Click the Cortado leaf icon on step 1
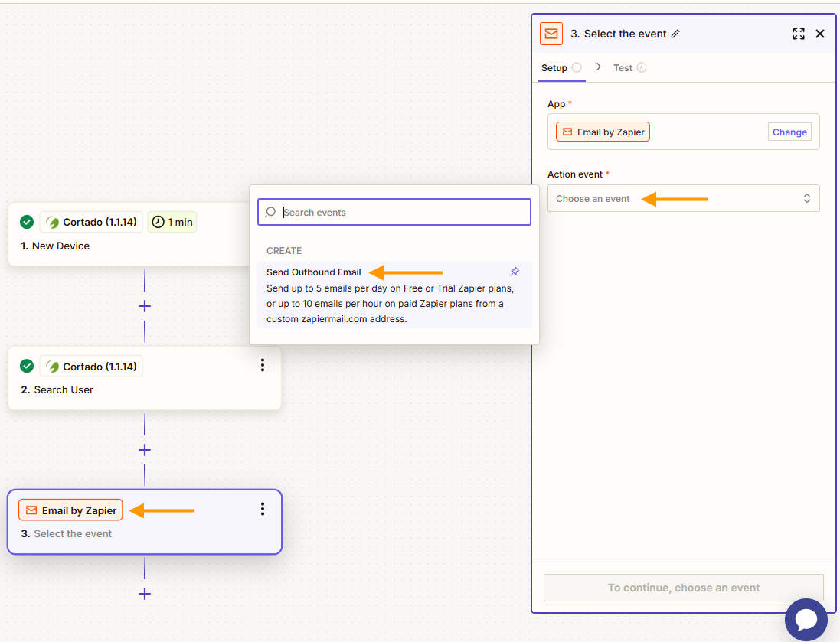Screen dimensions: 840x642 pos(53,222)
